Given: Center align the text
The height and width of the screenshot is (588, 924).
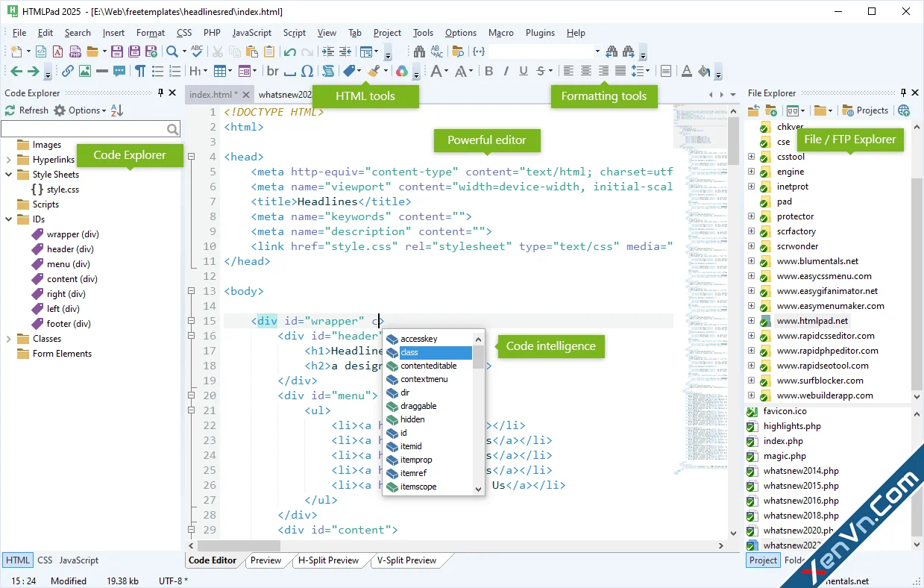Looking at the screenshot, I should [x=586, y=71].
